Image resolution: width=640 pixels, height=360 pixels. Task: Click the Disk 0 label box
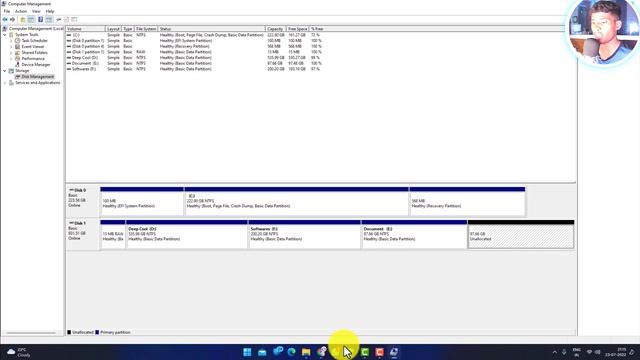click(x=83, y=201)
